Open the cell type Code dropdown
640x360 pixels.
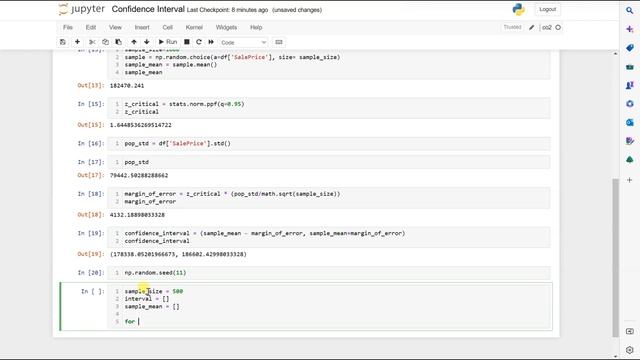(x=243, y=42)
